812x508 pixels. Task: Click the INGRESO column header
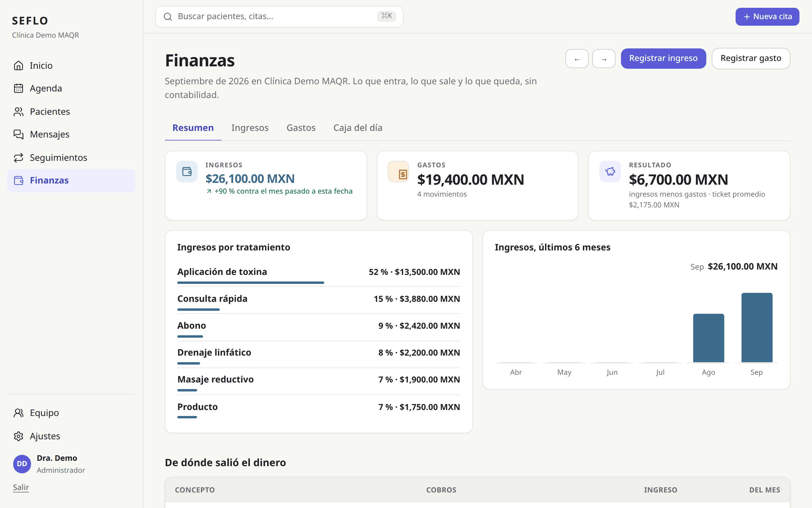pyautogui.click(x=660, y=490)
